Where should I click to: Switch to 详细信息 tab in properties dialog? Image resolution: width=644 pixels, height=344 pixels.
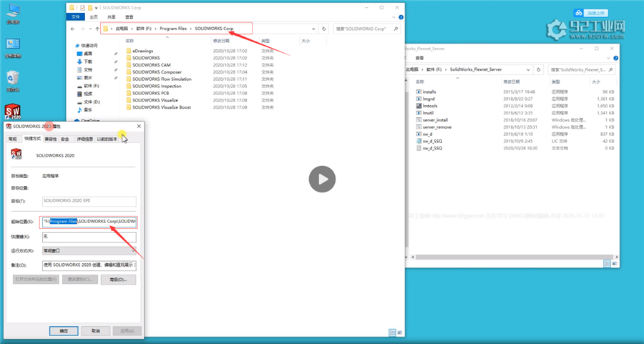coord(84,139)
